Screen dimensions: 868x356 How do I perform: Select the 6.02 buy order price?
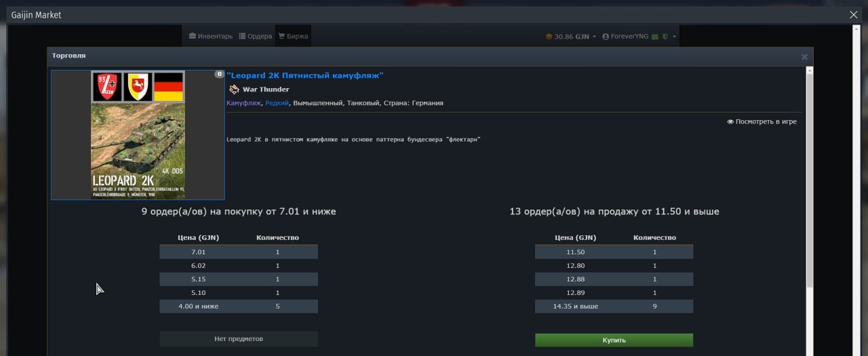[198, 266]
